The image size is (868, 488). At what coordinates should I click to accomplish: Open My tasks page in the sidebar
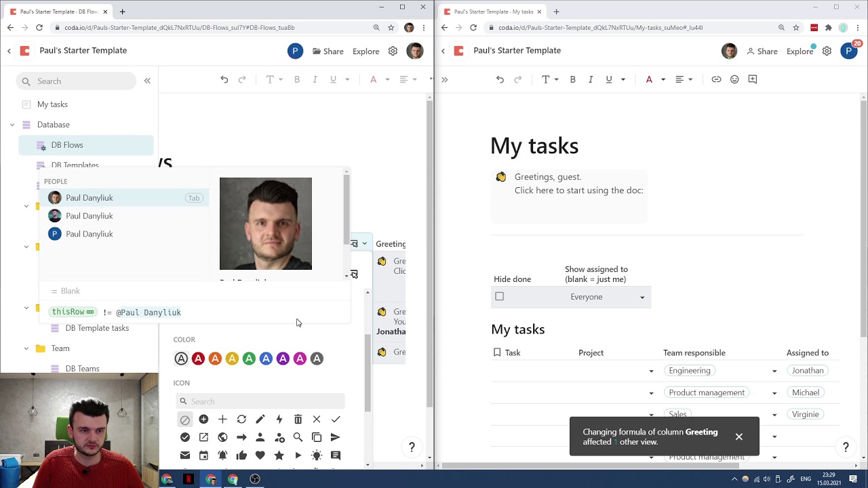52,104
